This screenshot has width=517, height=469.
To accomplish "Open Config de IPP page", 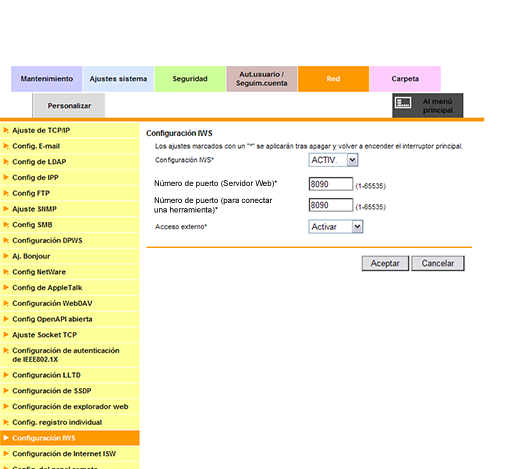I will tap(70, 177).
